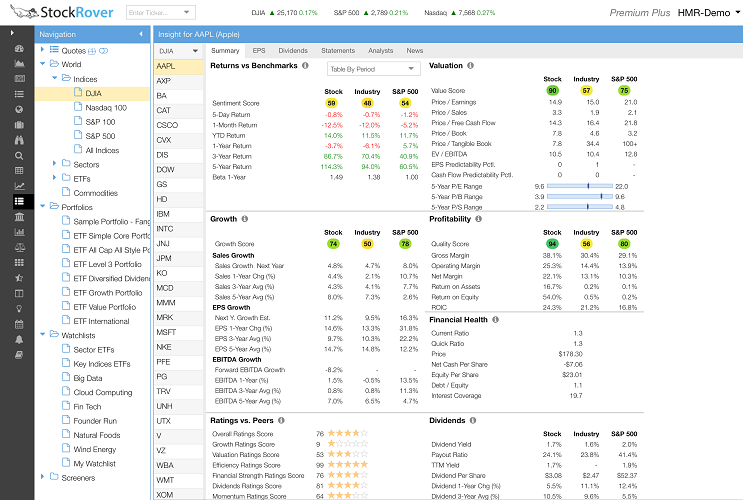Open the globe icon in sidebar
This screenshot has width=743, height=500.
[x=19, y=109]
